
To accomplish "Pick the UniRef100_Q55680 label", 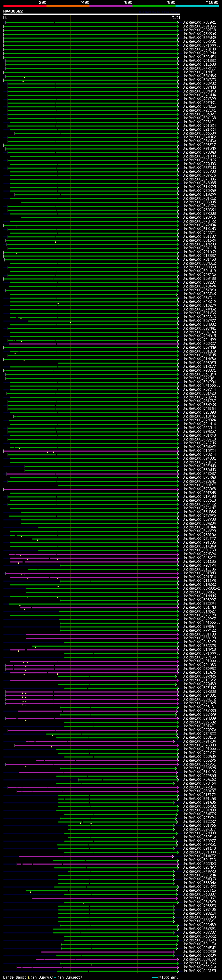I will click(199, 133).
